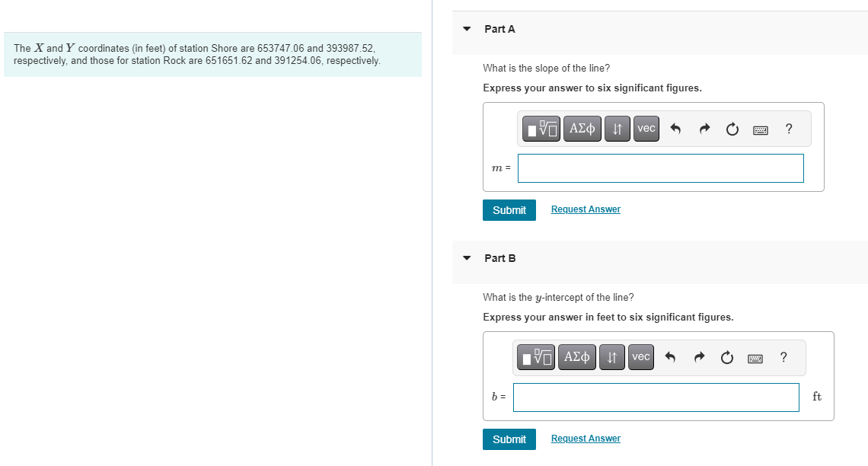Insert a vector with the vec button
The image size is (868, 466).
click(646, 129)
